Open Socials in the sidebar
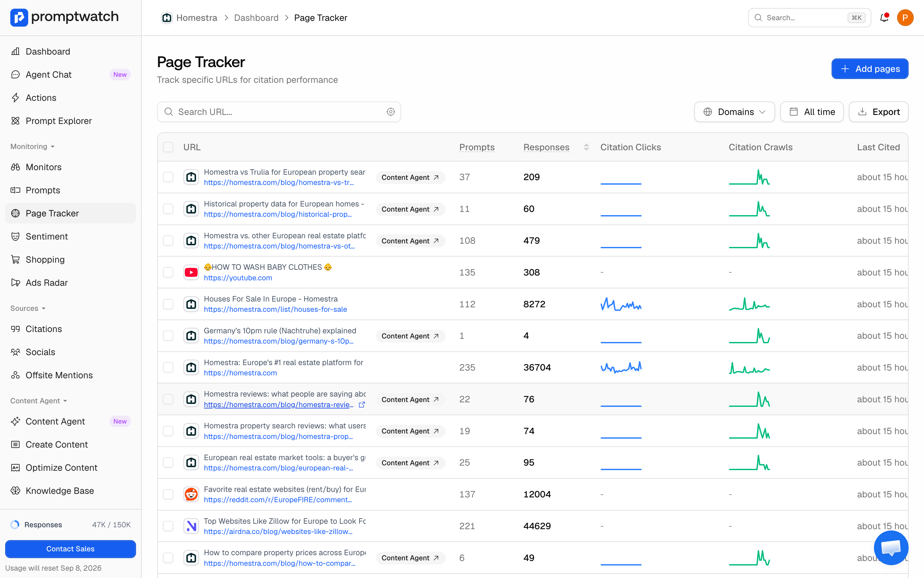Viewport: 924px width, 578px height. coord(71,352)
